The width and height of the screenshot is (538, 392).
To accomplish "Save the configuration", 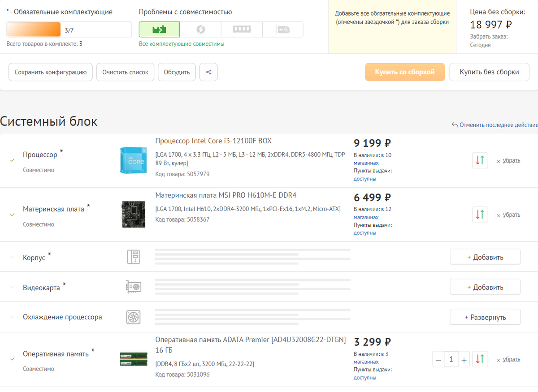I will [51, 72].
